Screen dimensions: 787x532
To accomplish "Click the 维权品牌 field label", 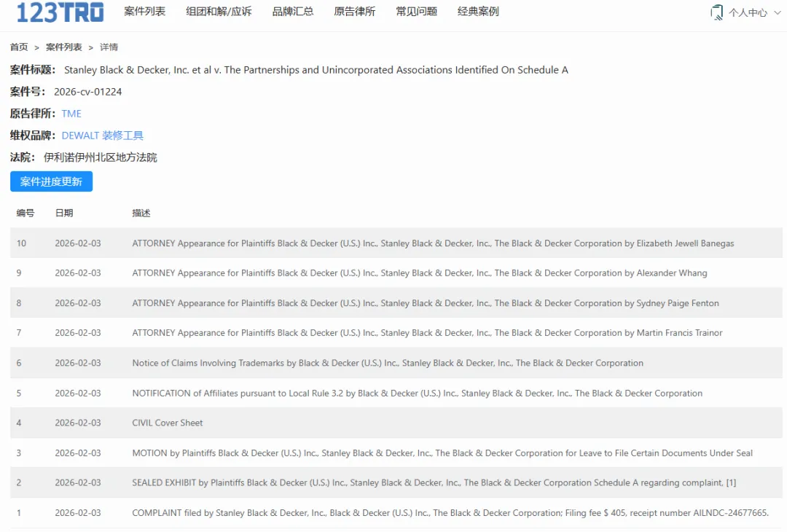I will (33, 136).
